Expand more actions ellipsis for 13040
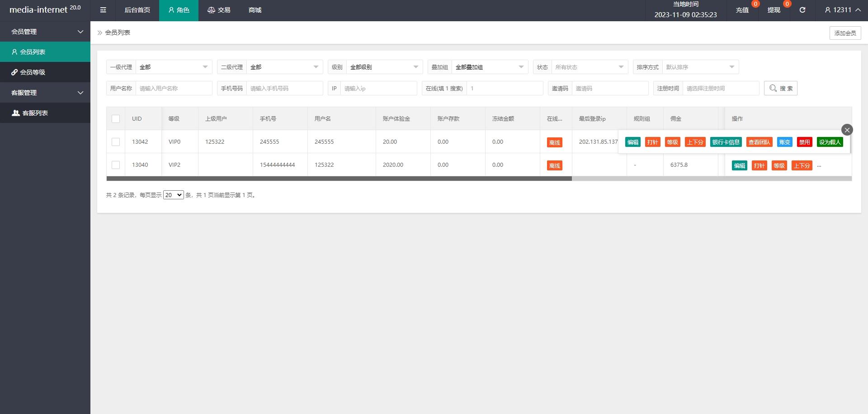868x414 pixels. pos(819,165)
